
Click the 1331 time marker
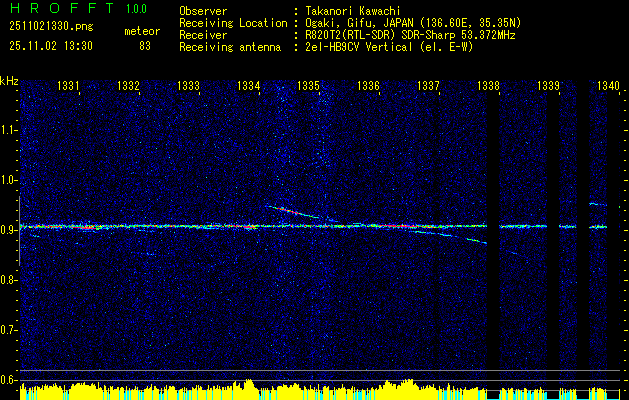(x=68, y=85)
